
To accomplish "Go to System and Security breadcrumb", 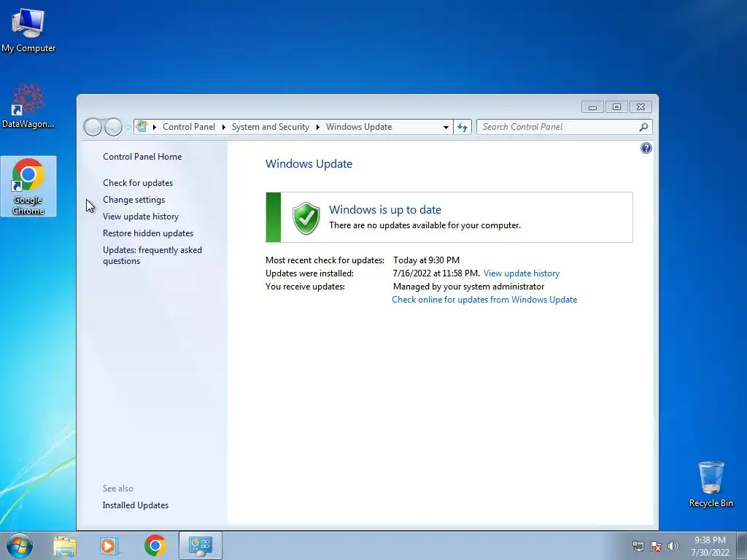I will pyautogui.click(x=270, y=127).
